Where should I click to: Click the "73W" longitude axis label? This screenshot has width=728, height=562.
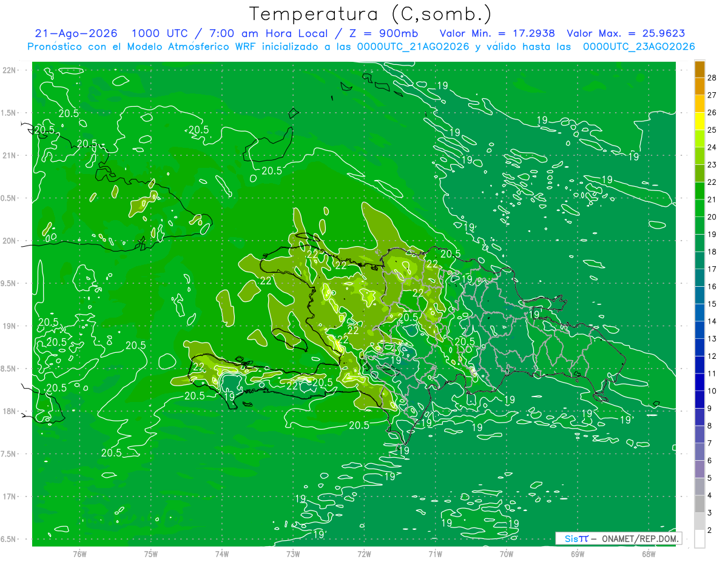293,554
